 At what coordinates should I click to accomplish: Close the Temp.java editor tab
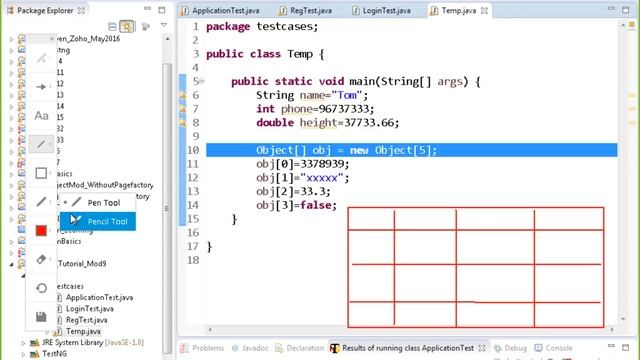pos(484,11)
